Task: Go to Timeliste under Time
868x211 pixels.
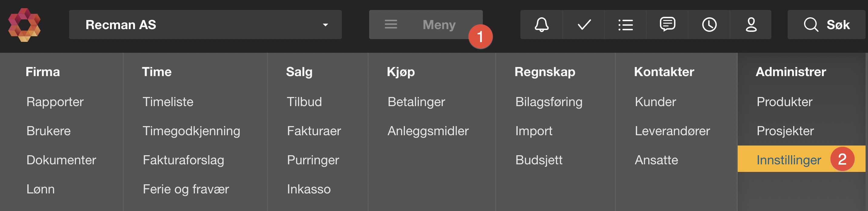Action: pyautogui.click(x=168, y=102)
